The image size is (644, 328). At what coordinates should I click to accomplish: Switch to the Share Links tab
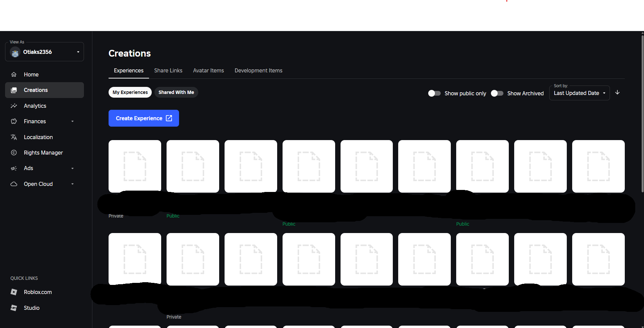[168, 71]
